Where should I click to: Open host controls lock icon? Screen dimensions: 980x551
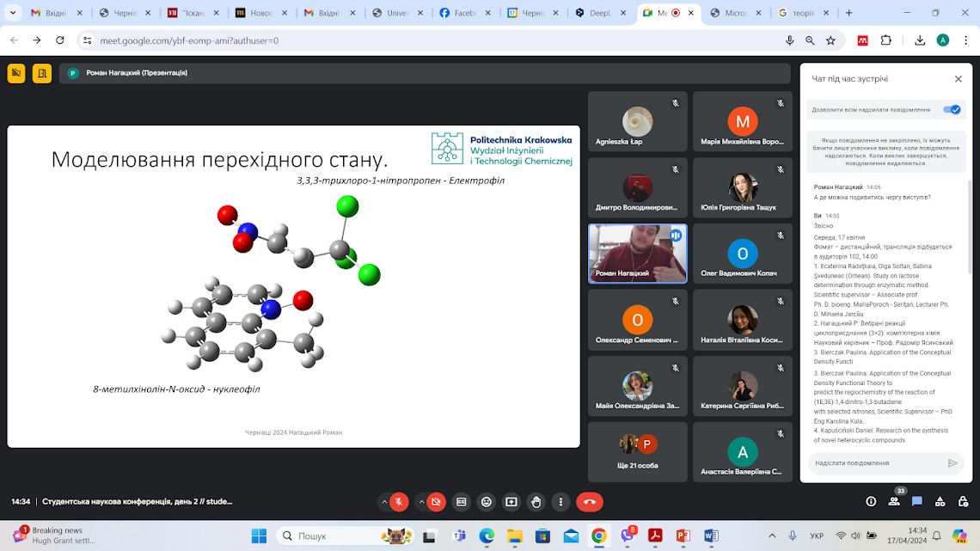963,502
